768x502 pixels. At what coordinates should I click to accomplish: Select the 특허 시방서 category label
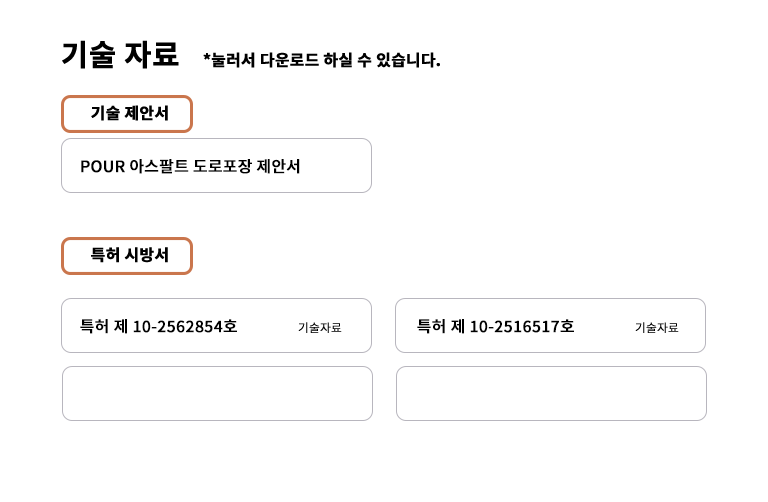coord(127,256)
